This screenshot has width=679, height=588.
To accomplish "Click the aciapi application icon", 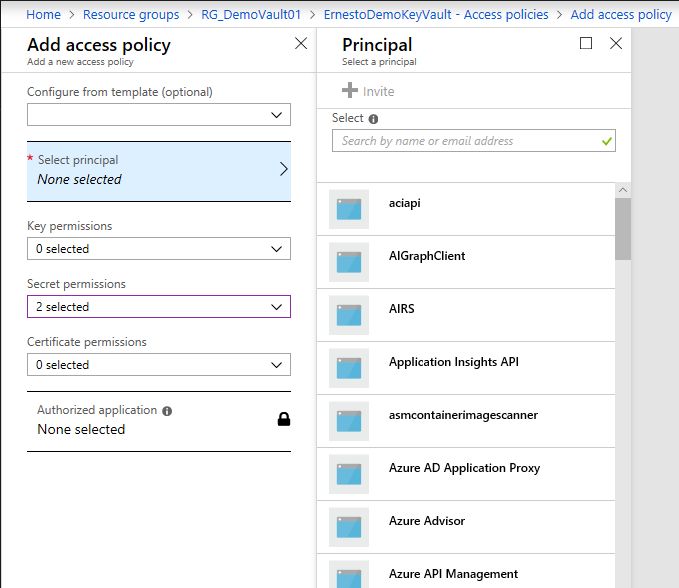I will 349,209.
